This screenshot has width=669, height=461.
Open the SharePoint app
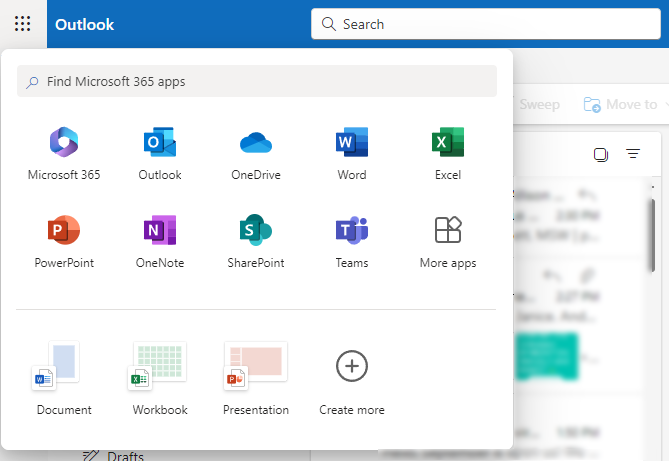coord(256,242)
